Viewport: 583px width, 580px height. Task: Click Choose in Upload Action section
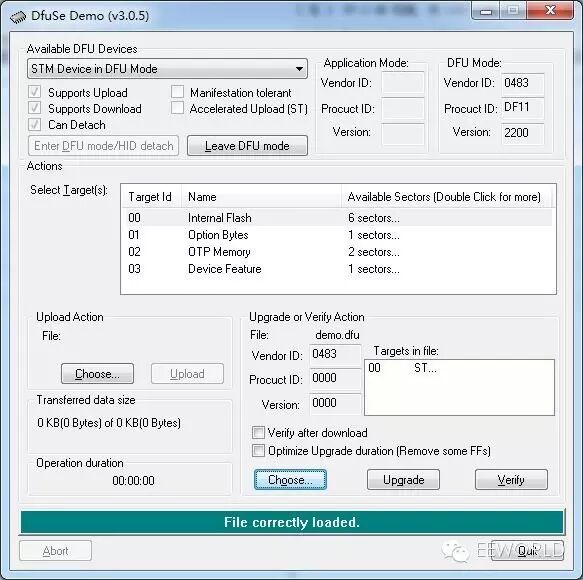[x=97, y=374]
